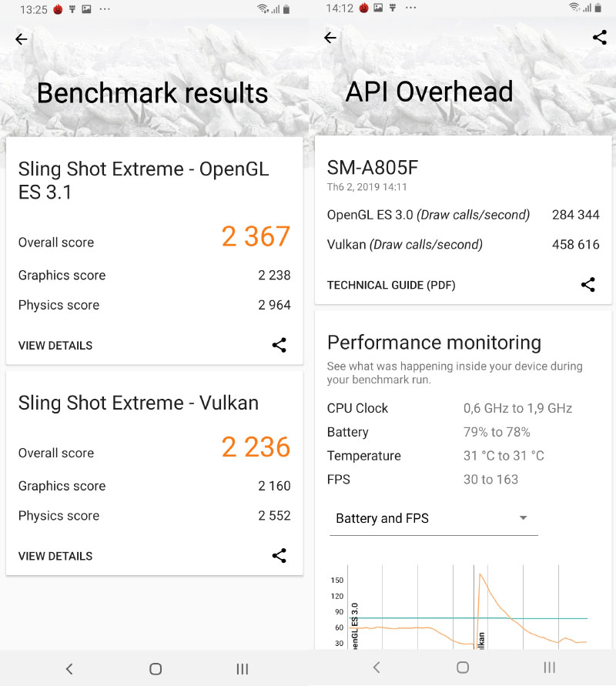Tap the Vulkan overall score 2 236
Viewport: 616px width, 686px height.
click(x=256, y=447)
